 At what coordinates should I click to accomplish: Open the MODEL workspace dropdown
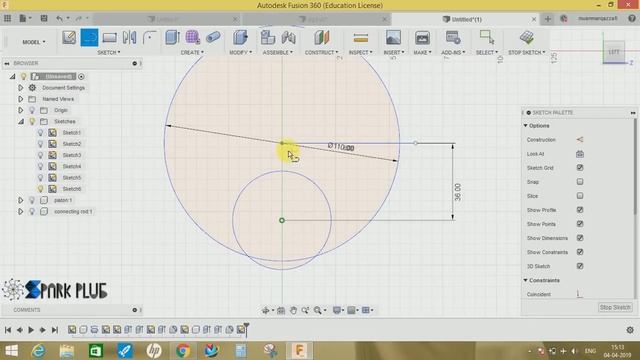(34, 42)
